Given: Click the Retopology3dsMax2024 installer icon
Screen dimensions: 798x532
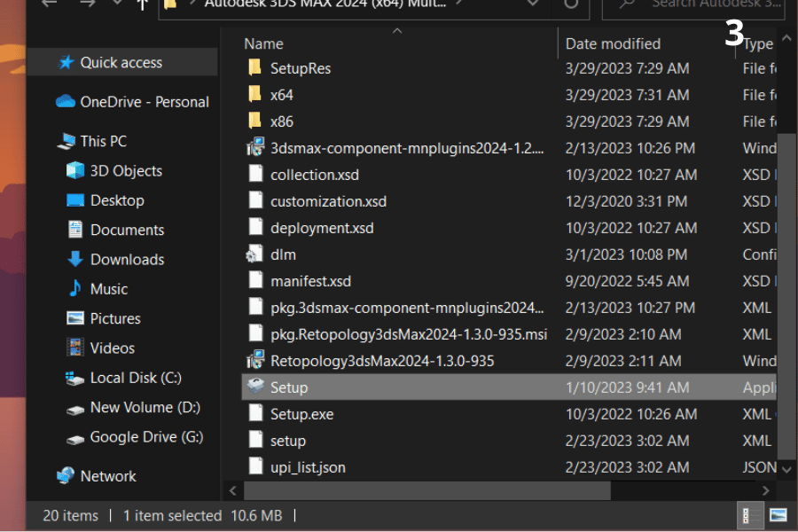Looking at the screenshot, I should coord(255,361).
